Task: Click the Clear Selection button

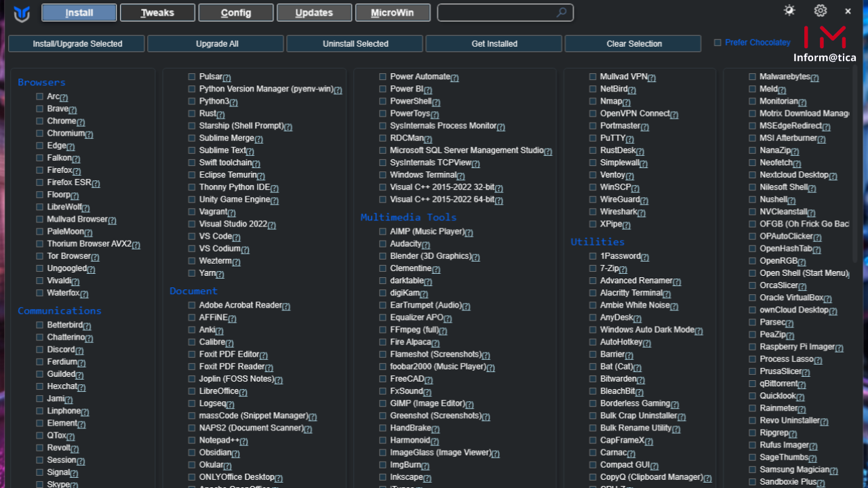Action: pos(633,43)
